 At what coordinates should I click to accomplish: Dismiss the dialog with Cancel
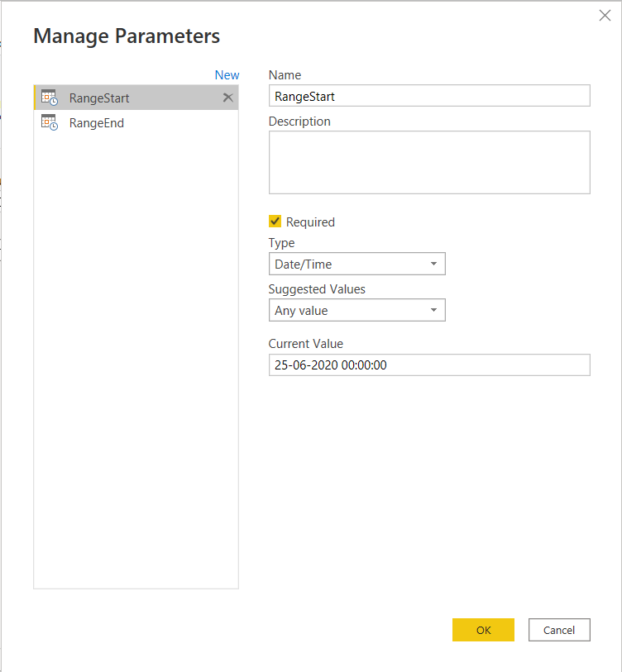tap(559, 630)
